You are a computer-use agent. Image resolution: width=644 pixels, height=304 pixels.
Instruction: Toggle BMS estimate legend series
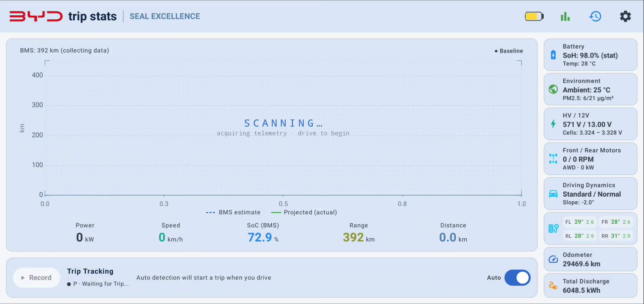[233, 212]
